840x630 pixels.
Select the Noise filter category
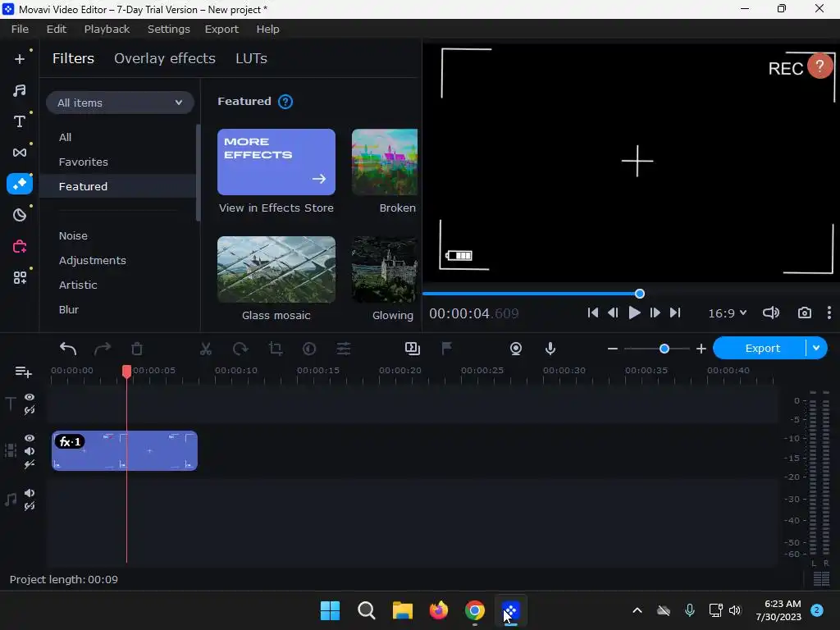pyautogui.click(x=73, y=235)
